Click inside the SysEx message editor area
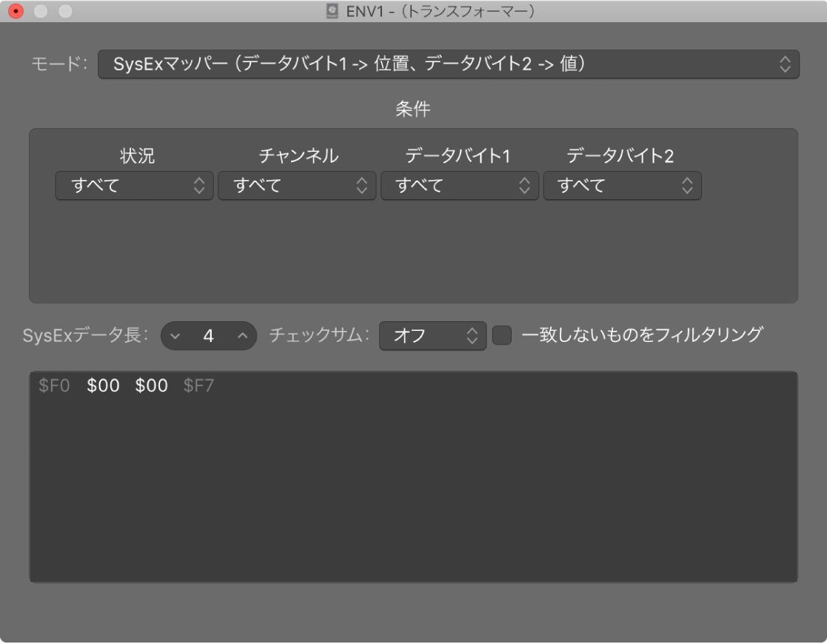Image resolution: width=827 pixels, height=644 pixels. click(x=413, y=481)
